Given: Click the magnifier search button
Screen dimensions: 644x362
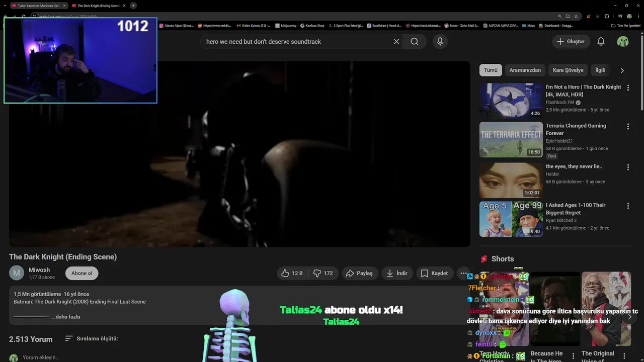Looking at the screenshot, I should coord(415,42).
